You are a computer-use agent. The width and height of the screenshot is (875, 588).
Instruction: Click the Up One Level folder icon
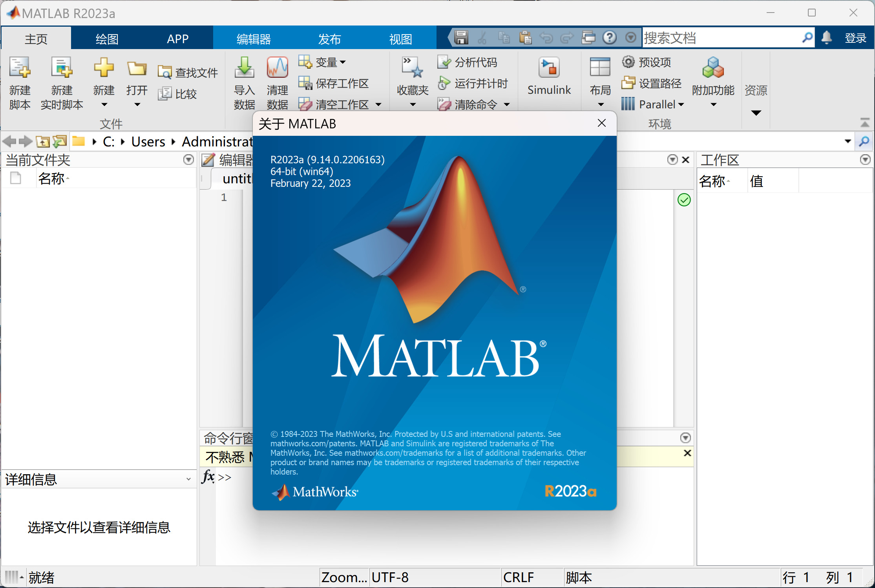pyautogui.click(x=42, y=141)
